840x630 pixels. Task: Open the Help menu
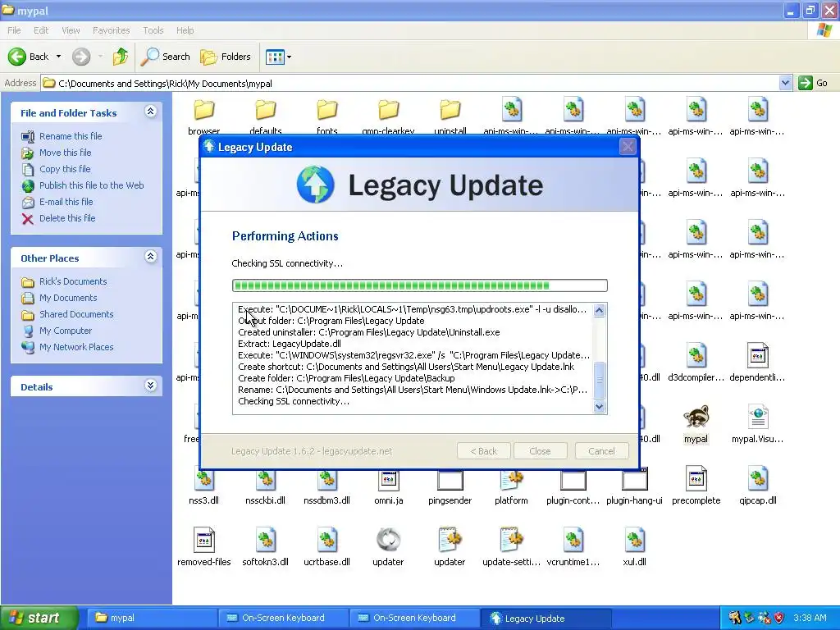[185, 30]
